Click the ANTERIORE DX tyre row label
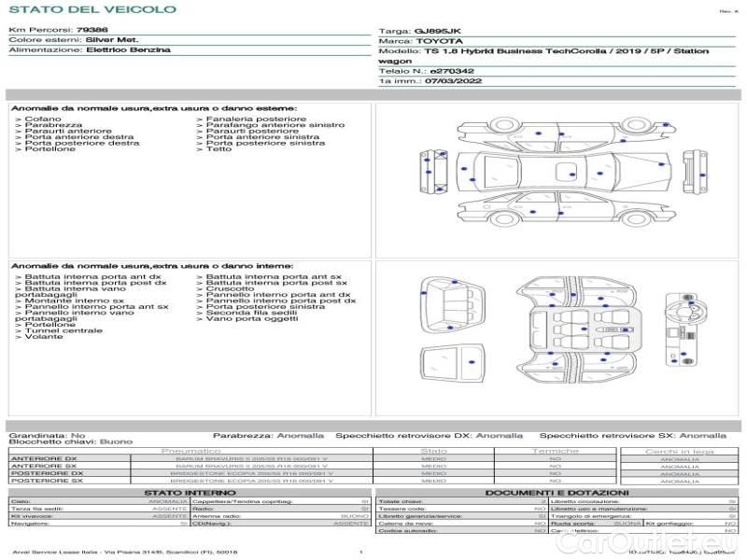747x560 pixels. tap(44, 458)
